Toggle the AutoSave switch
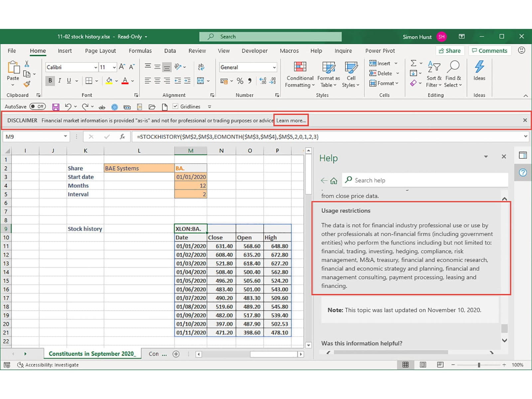Viewport: 532px width, 399px height. [x=37, y=107]
